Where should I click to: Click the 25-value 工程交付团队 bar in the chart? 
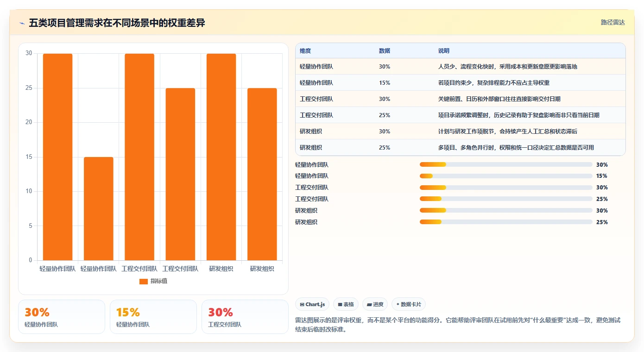tap(180, 174)
